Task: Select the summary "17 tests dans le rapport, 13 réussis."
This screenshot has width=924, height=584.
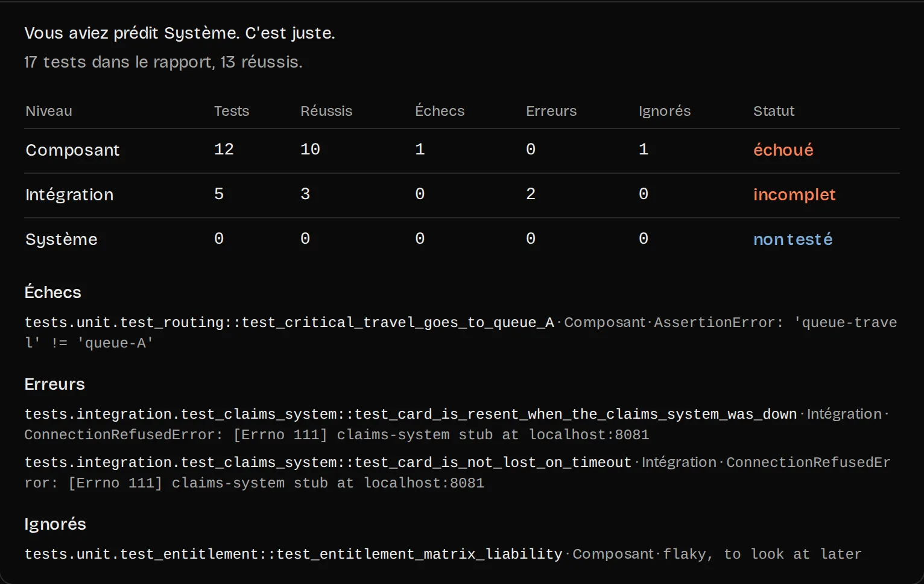Action: tap(163, 62)
